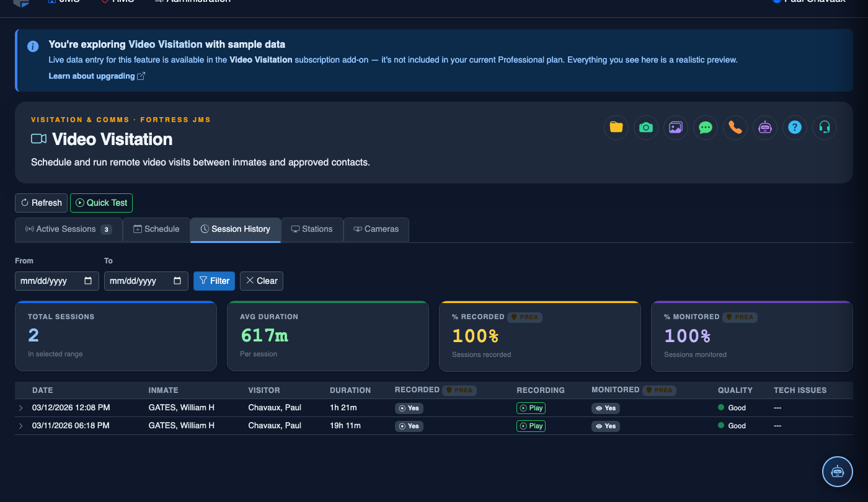Open the purple image gallery icon
Viewport: 868px width, 502px height.
click(x=676, y=128)
